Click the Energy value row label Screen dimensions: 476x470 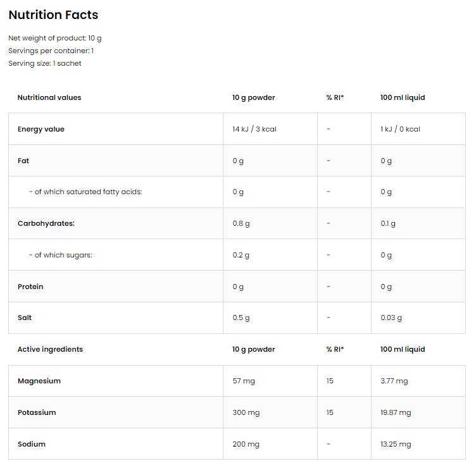[x=41, y=129]
